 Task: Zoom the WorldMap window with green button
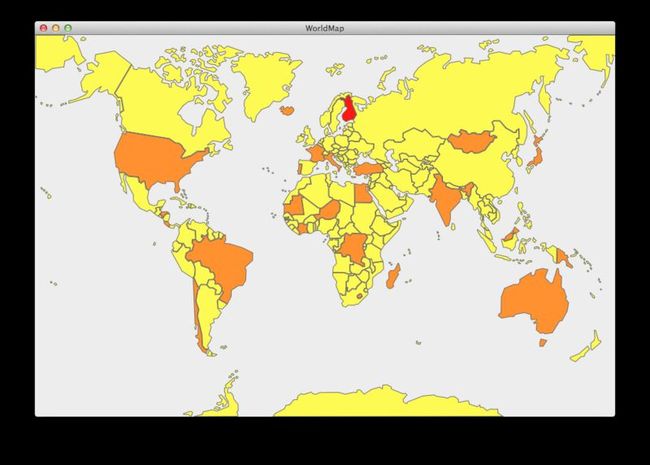click(68, 28)
